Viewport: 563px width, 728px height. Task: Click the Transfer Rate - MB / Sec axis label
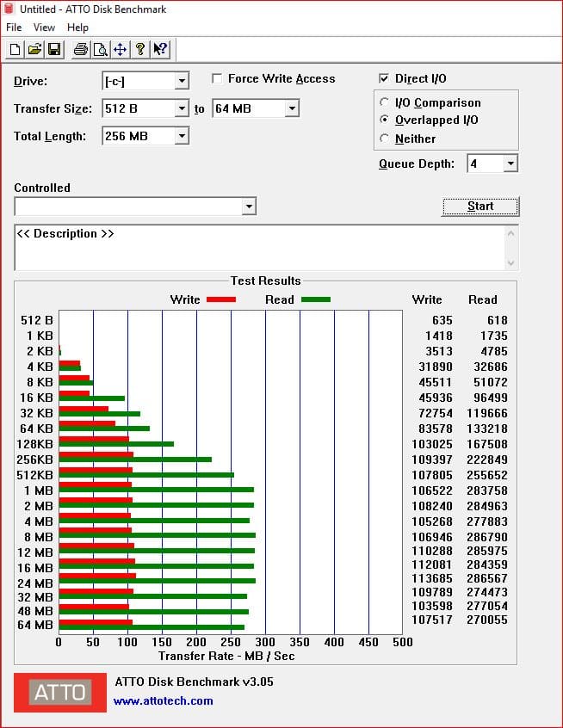click(x=226, y=656)
